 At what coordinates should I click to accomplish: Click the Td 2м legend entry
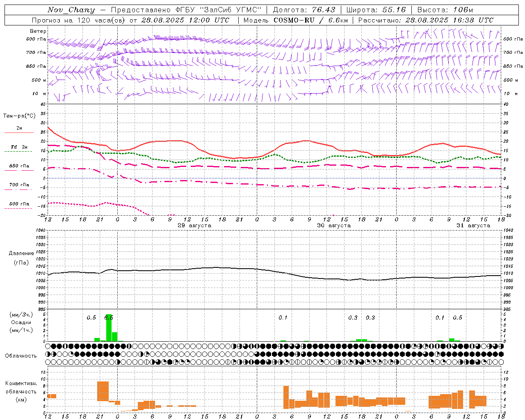(x=19, y=147)
